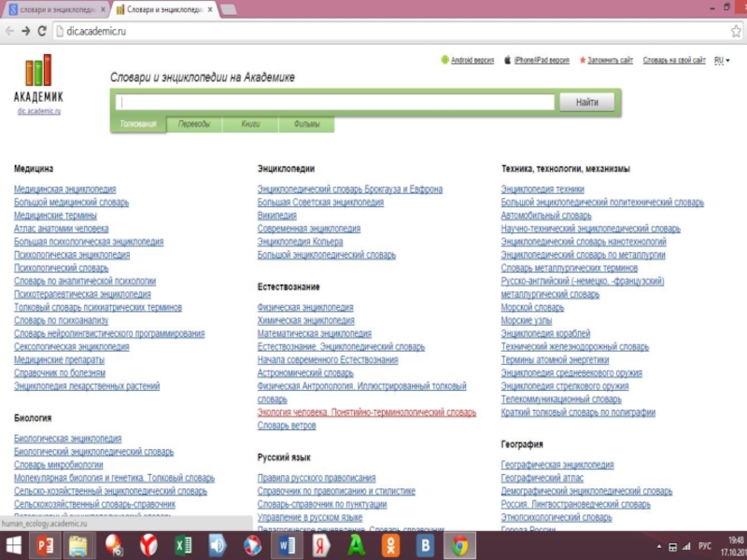Open the iPhone/iPad версия link
The height and width of the screenshot is (560, 747).
coord(542,60)
